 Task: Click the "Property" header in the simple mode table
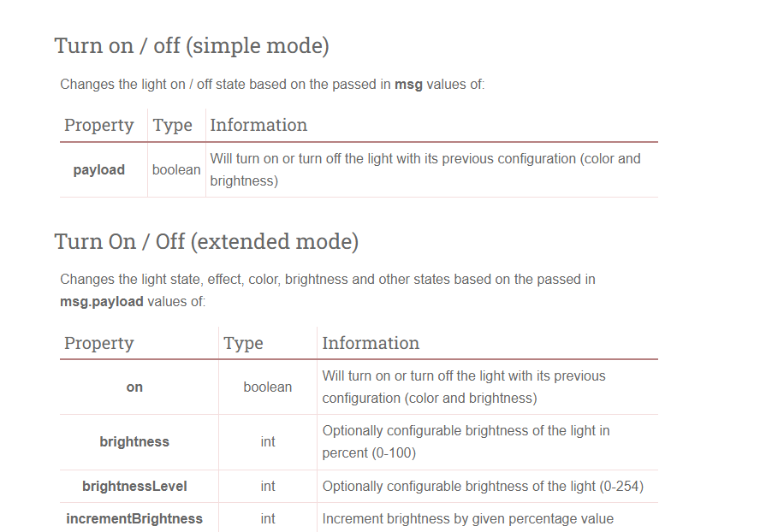pyautogui.click(x=99, y=125)
